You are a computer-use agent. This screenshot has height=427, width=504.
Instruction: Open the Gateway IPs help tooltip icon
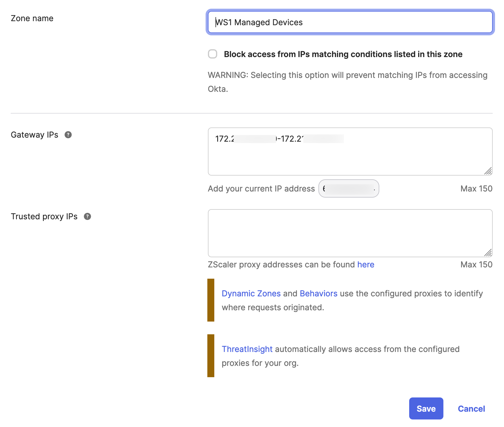click(68, 134)
